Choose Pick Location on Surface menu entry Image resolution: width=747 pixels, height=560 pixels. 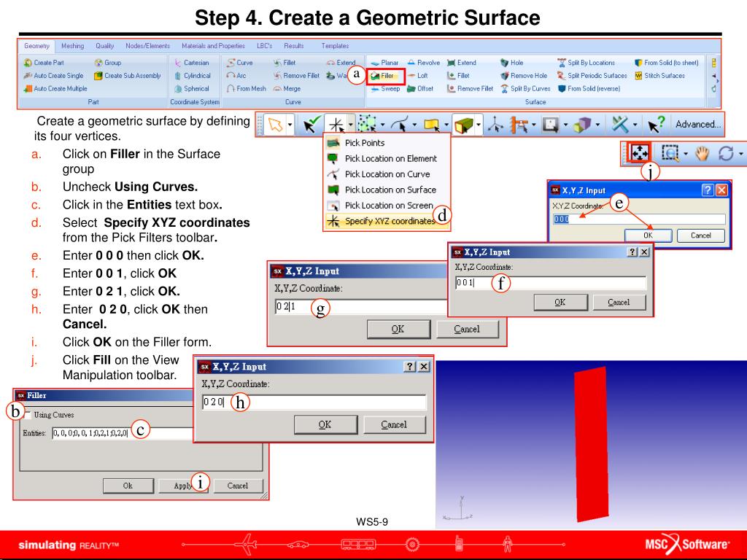coord(387,190)
